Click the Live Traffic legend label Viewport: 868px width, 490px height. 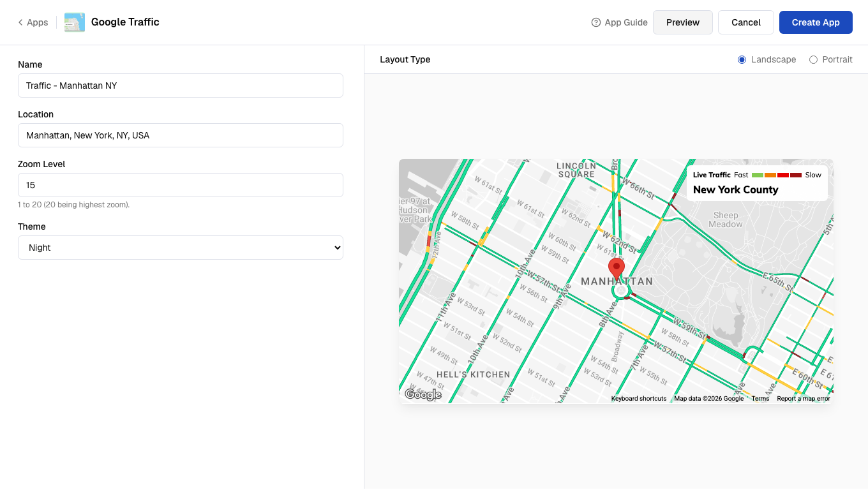click(712, 175)
